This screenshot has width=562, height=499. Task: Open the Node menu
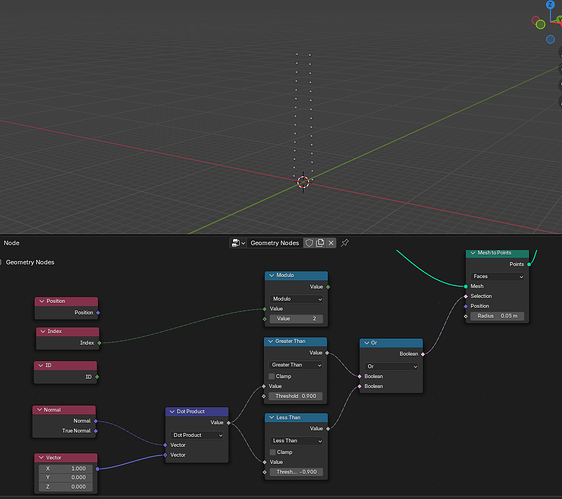point(11,243)
